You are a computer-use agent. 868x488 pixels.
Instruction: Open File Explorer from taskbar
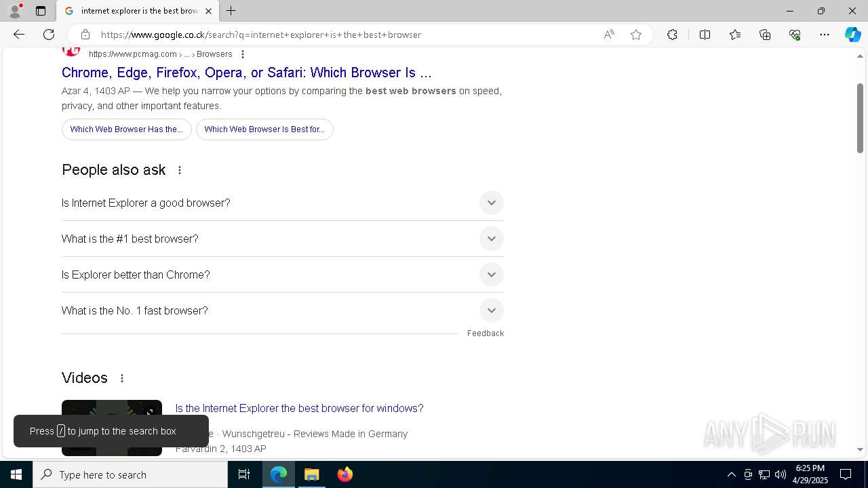coord(312,474)
